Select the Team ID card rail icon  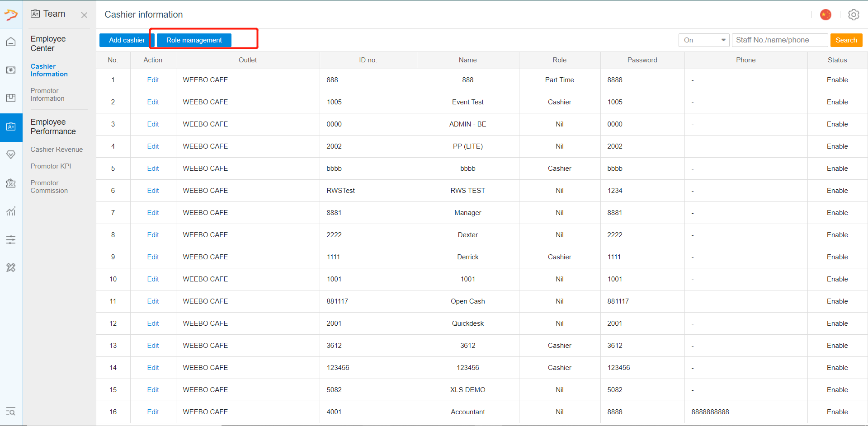11,127
